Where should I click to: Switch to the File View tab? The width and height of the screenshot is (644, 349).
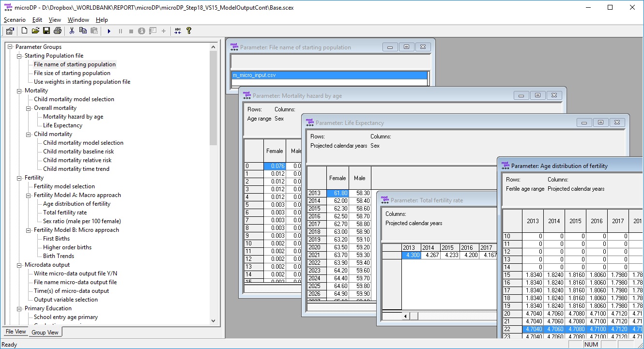(x=15, y=332)
